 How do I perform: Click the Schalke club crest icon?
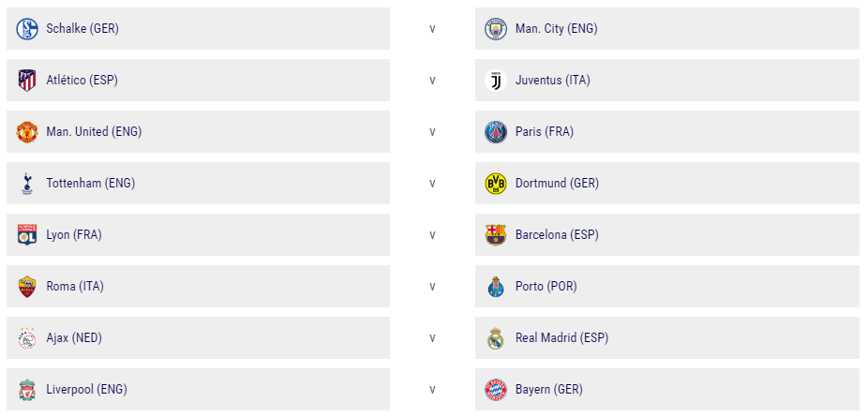pyautogui.click(x=27, y=29)
